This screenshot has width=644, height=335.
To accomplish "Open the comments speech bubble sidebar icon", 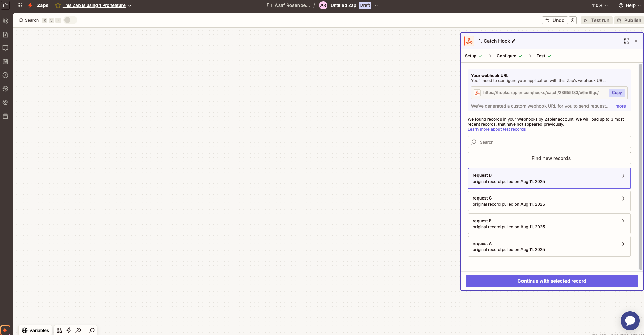I will point(5,48).
